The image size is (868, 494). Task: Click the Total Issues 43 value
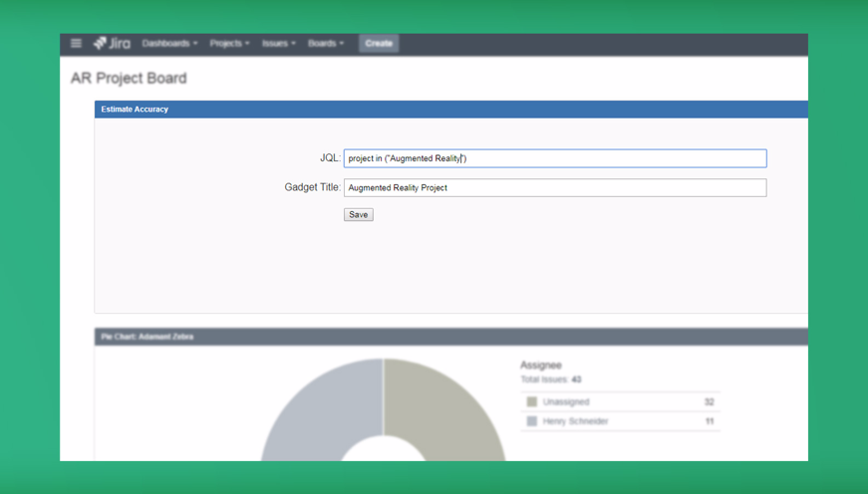[x=576, y=379]
